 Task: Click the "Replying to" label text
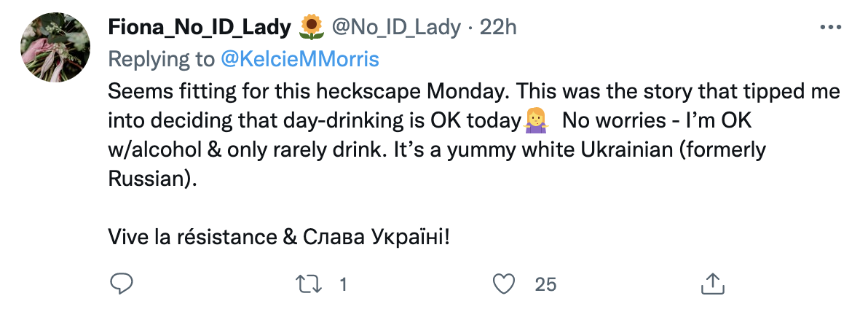pyautogui.click(x=160, y=59)
